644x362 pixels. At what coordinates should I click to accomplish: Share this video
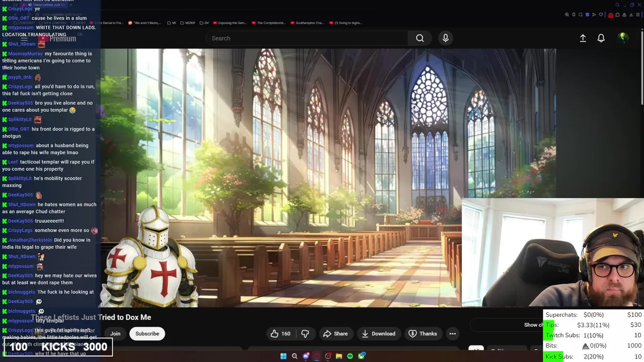click(336, 333)
